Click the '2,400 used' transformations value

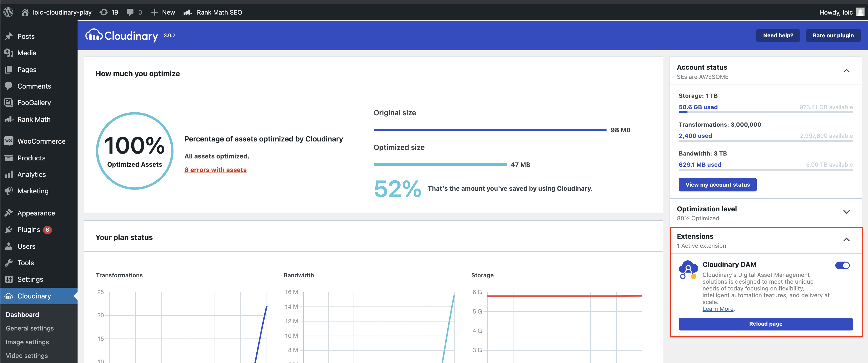click(695, 136)
